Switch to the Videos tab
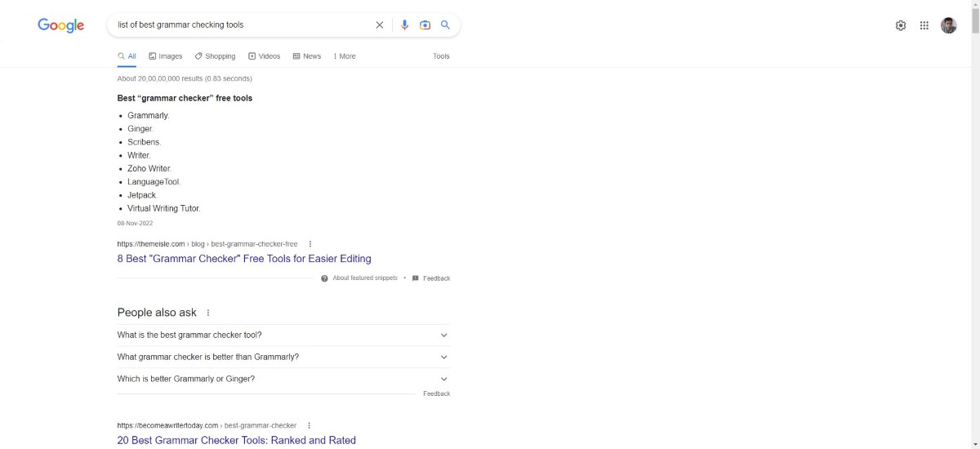 pyautogui.click(x=264, y=56)
